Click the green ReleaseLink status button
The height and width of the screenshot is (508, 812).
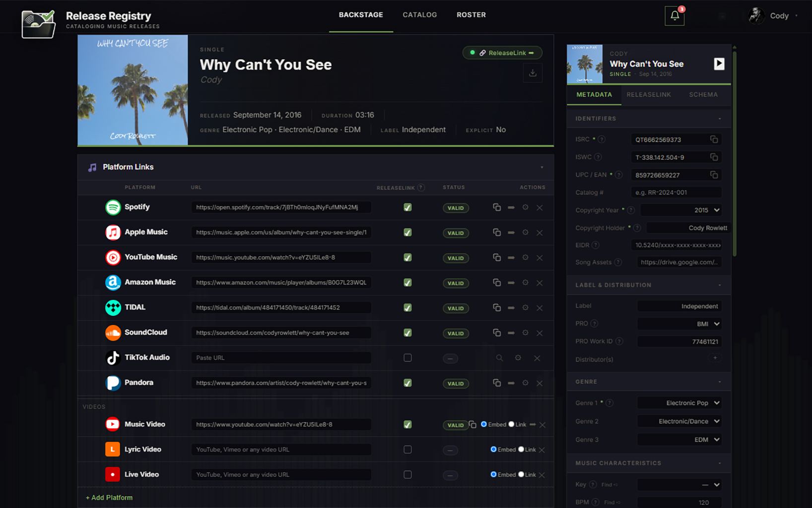point(502,53)
